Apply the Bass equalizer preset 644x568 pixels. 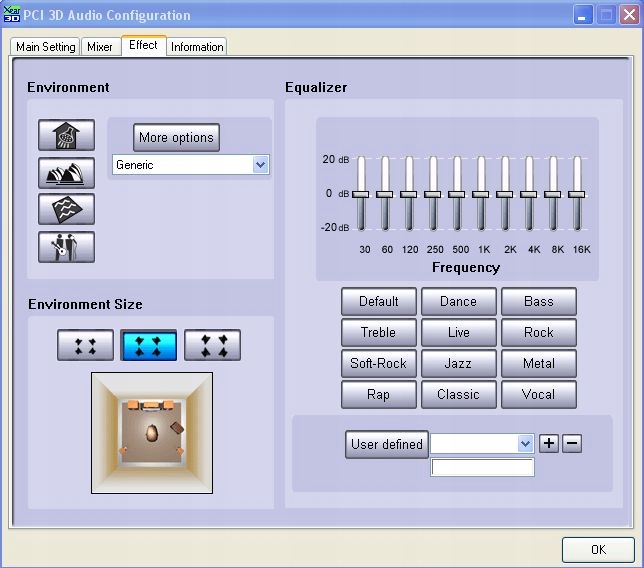pyautogui.click(x=539, y=301)
